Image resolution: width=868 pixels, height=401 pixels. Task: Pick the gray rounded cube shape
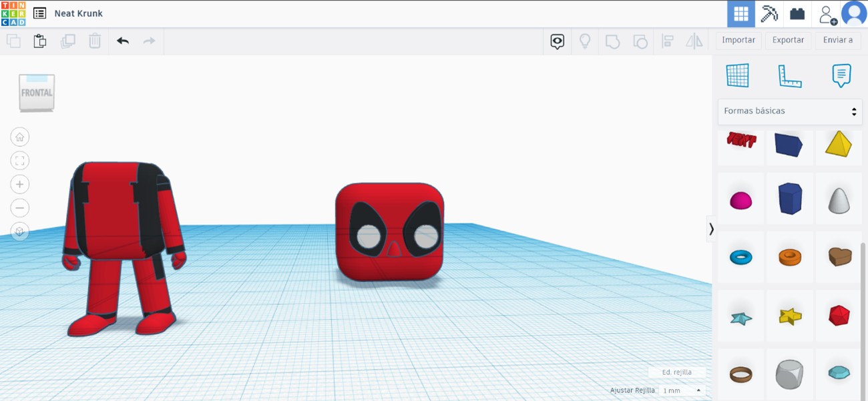790,374
